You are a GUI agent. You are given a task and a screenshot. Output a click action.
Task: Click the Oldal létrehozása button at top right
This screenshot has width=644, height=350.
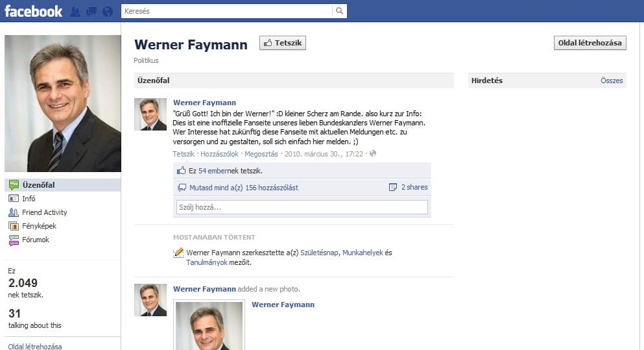coord(590,43)
